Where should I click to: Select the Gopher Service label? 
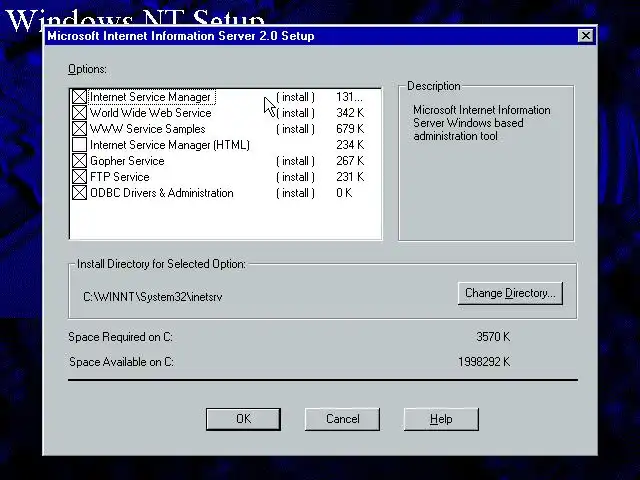pos(127,161)
